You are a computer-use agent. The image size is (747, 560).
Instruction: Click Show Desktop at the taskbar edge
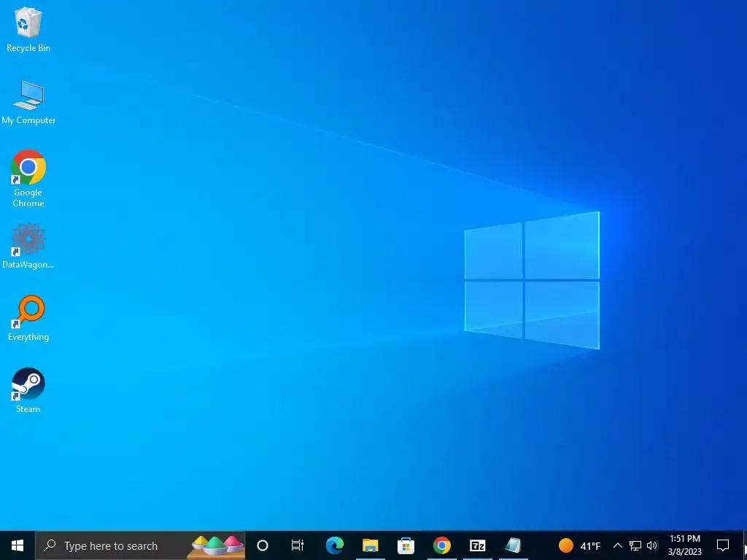tap(745, 545)
